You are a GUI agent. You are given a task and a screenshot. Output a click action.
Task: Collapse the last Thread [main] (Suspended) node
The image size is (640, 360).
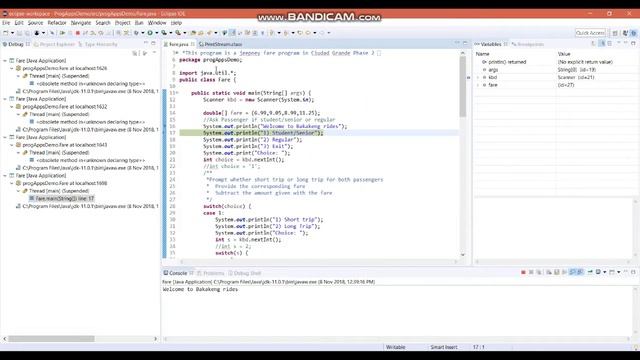pos(18,191)
